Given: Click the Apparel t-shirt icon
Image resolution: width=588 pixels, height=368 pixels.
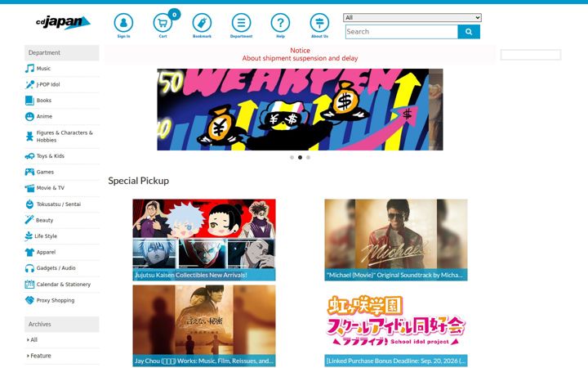Looking at the screenshot, I should point(29,252).
